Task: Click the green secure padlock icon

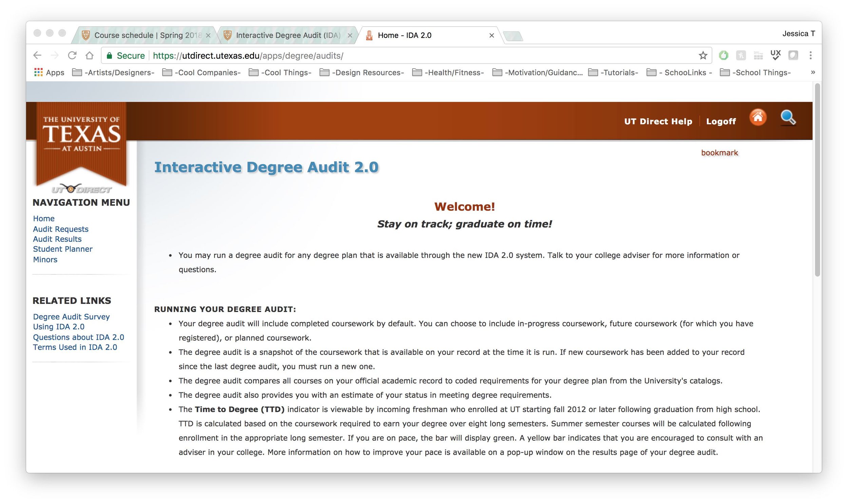Action: [109, 55]
